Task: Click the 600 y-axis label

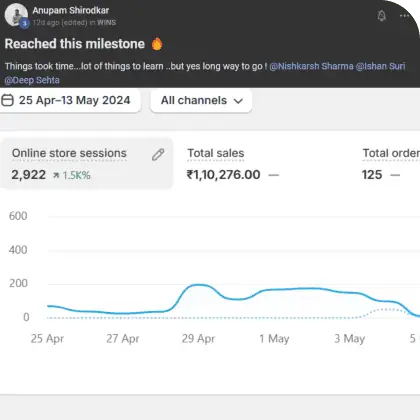Action: [x=18, y=216]
